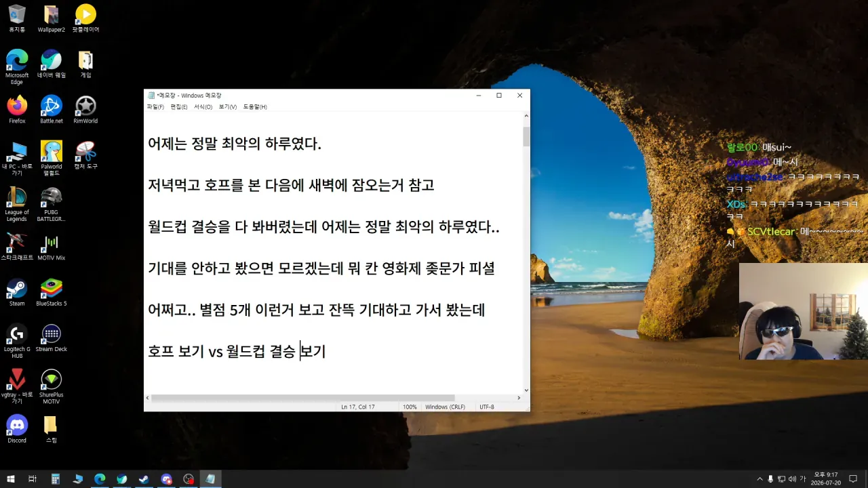
Task: Launch 팟플레이어 from the desktop
Action: pyautogui.click(x=85, y=18)
